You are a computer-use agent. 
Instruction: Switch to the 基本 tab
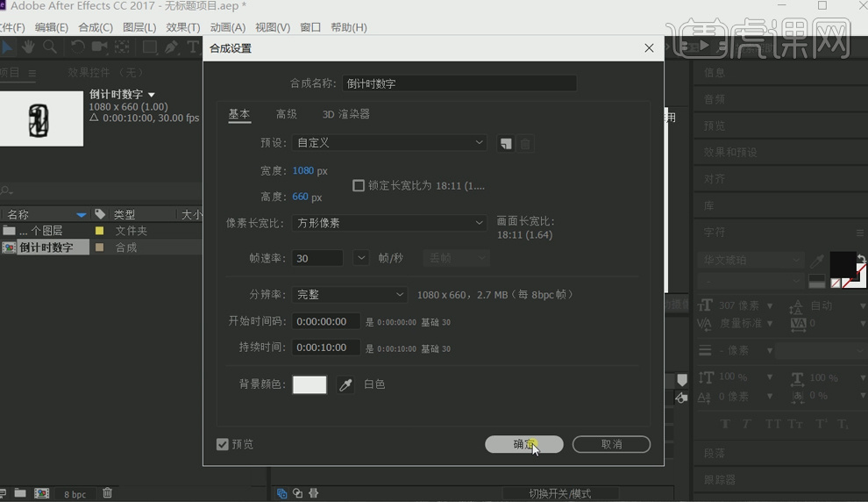coord(239,114)
